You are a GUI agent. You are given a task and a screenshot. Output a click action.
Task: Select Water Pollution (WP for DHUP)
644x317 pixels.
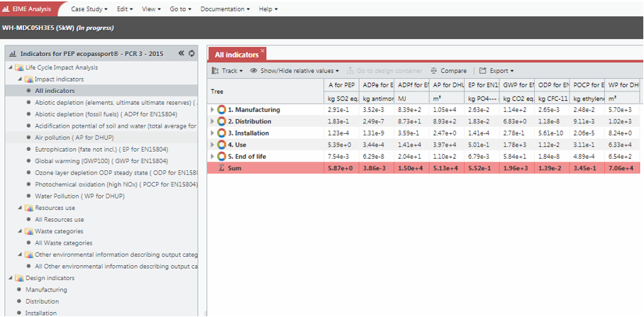79,196
